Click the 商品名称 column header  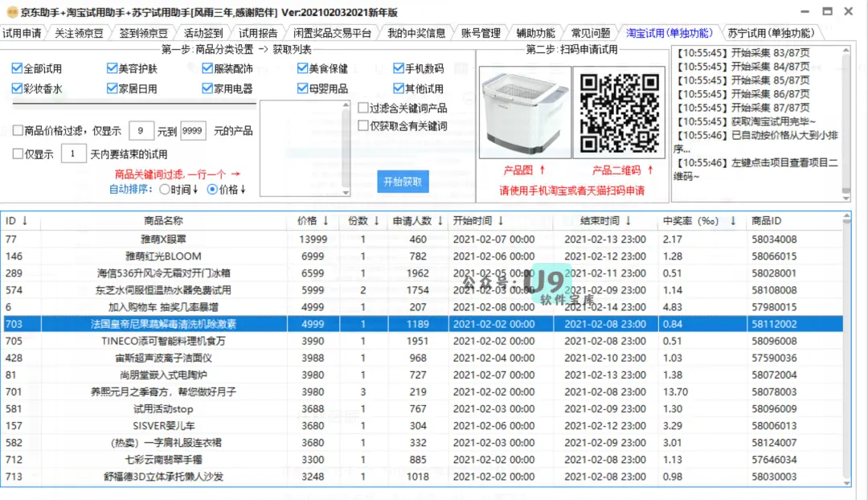(x=163, y=221)
